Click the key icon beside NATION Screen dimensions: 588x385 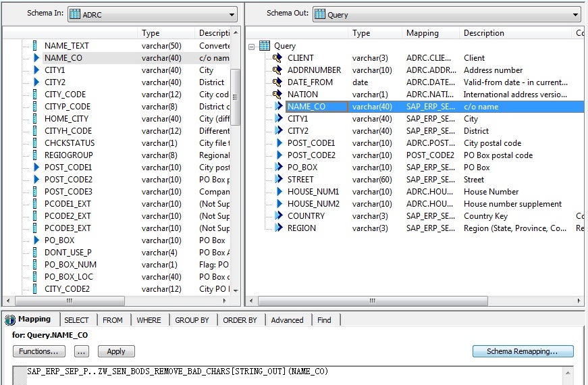[x=277, y=94]
